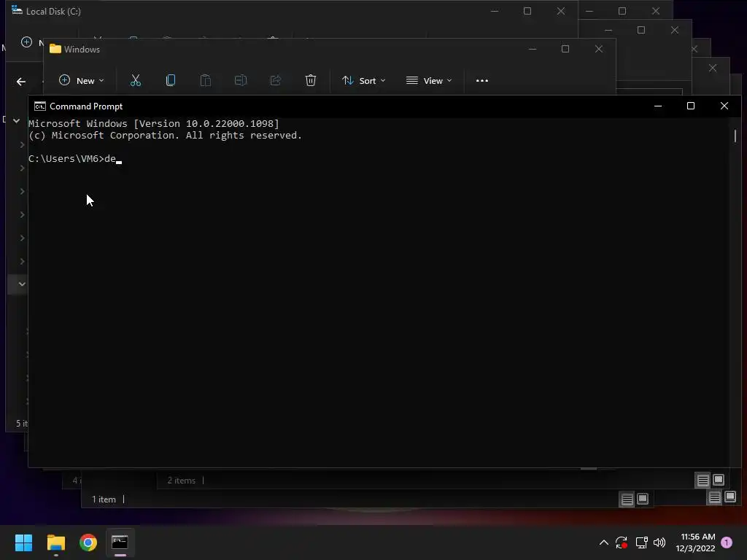Click the Rename icon in Windows folder toolbar
747x560 pixels.
pos(241,80)
